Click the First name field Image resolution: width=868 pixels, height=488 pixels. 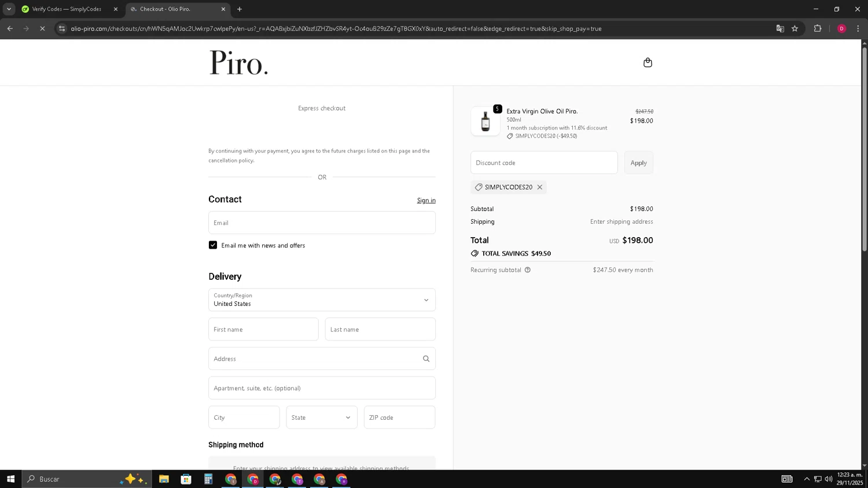[263, 330]
